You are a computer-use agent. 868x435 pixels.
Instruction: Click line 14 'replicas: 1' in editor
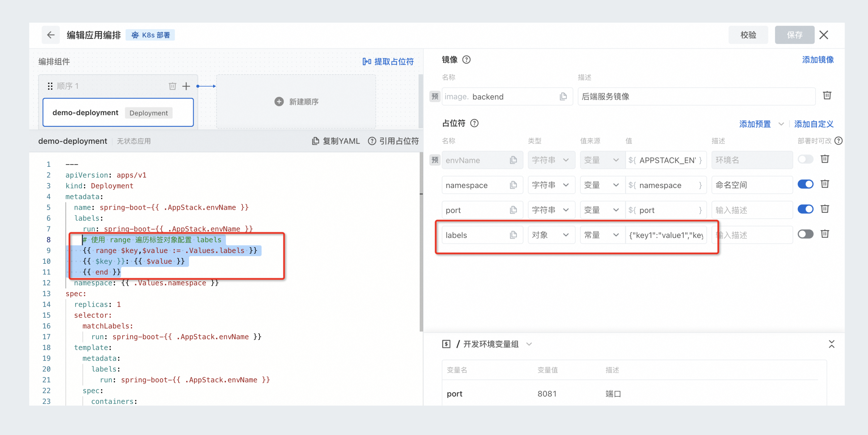coord(97,305)
